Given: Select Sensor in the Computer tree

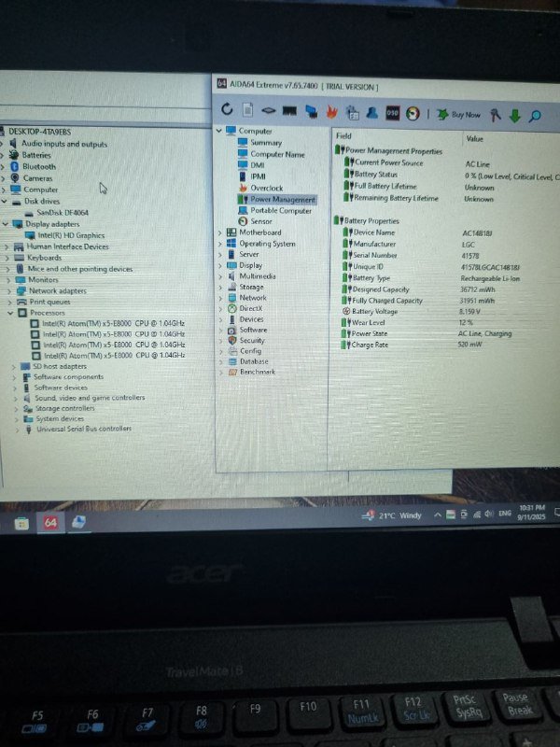Looking at the screenshot, I should point(260,221).
